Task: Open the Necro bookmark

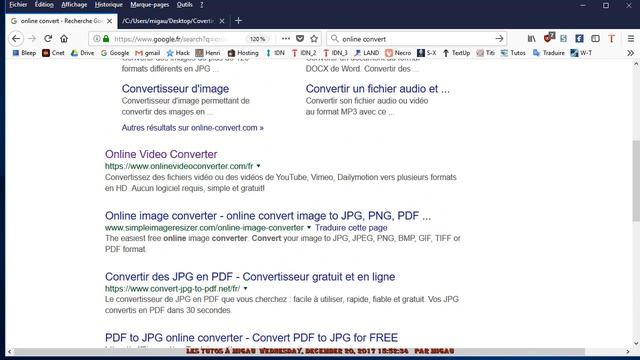Action: click(398, 53)
